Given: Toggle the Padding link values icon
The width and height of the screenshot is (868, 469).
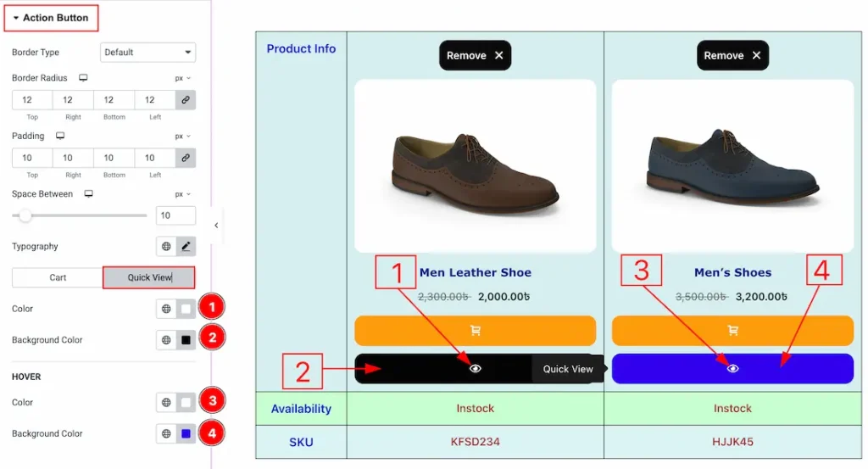Looking at the screenshot, I should click(186, 158).
